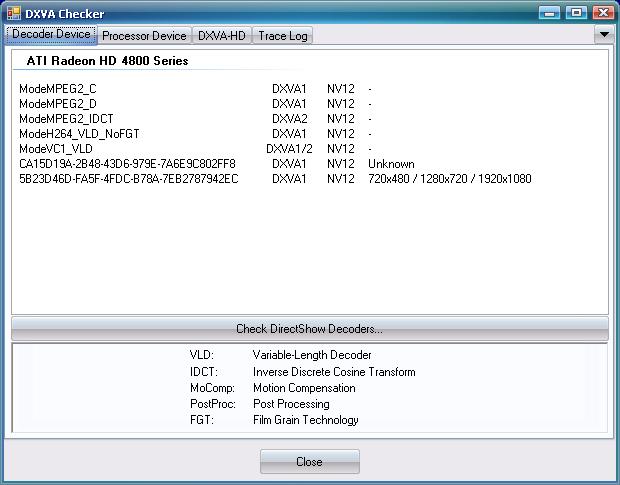Image resolution: width=620 pixels, height=485 pixels.
Task: Click NV12 format in the ModeMPEG2_C row
Action: pos(340,89)
